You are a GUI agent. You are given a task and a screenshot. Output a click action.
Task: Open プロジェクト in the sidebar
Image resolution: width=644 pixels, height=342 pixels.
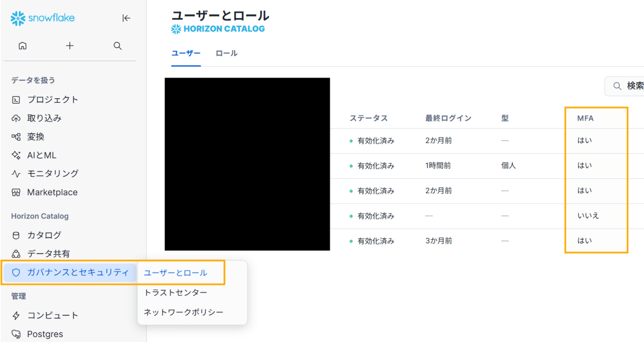pyautogui.click(x=52, y=100)
